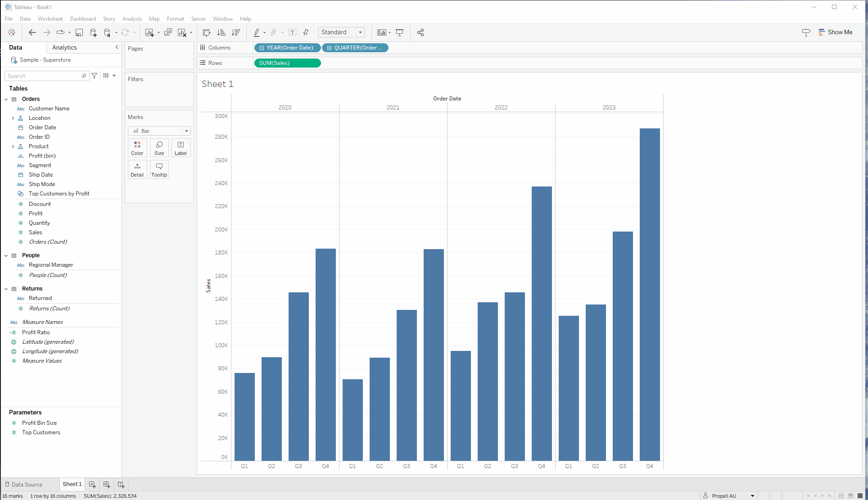Toggle the data pane filter icon
Viewport: 868px width, 500px height.
[95, 76]
